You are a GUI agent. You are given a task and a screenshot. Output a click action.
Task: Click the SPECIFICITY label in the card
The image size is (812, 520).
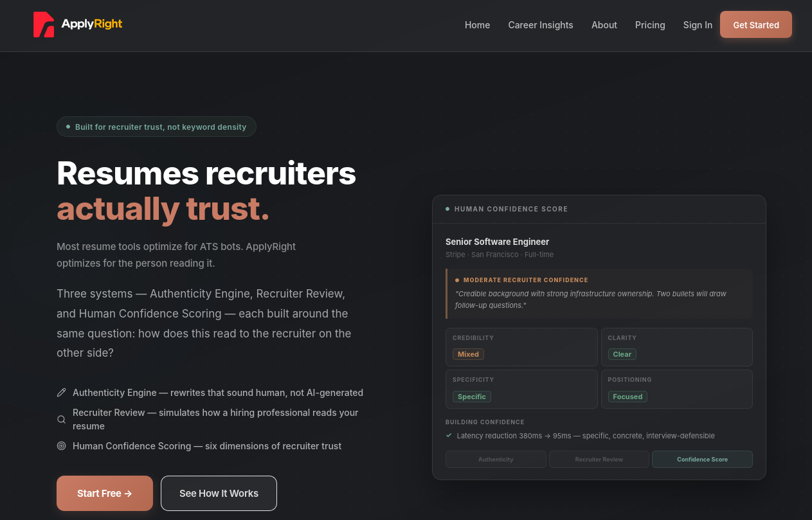click(x=473, y=380)
